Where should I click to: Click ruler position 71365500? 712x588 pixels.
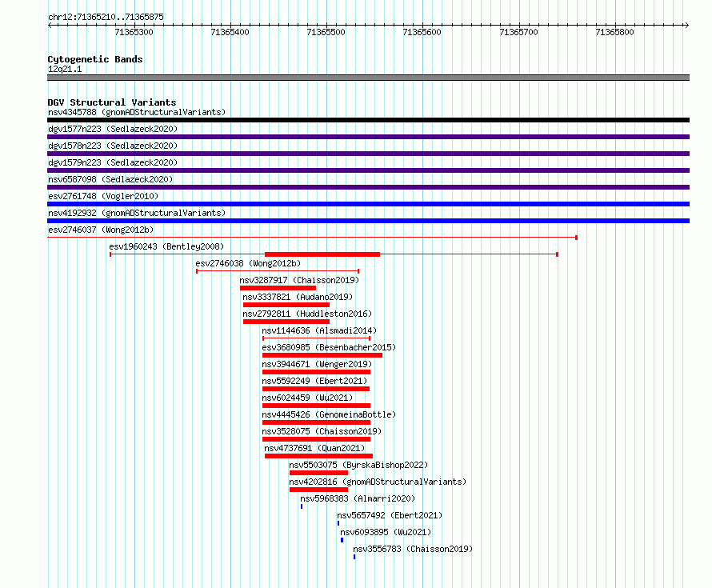pos(326,32)
